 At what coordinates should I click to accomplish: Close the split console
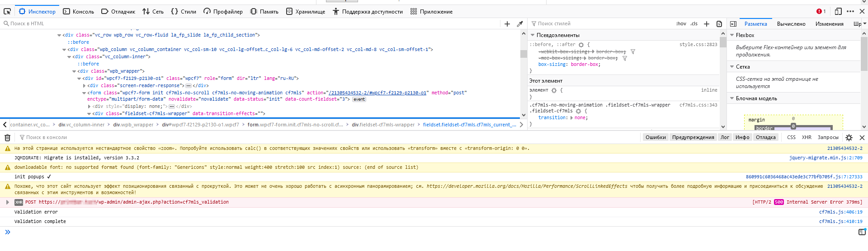(862, 138)
